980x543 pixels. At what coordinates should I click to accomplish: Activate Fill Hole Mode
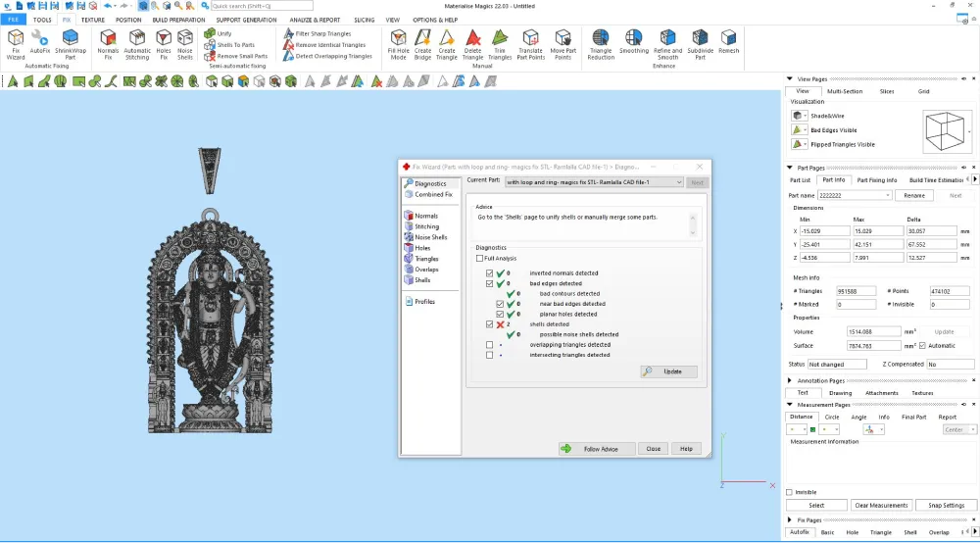(398, 44)
